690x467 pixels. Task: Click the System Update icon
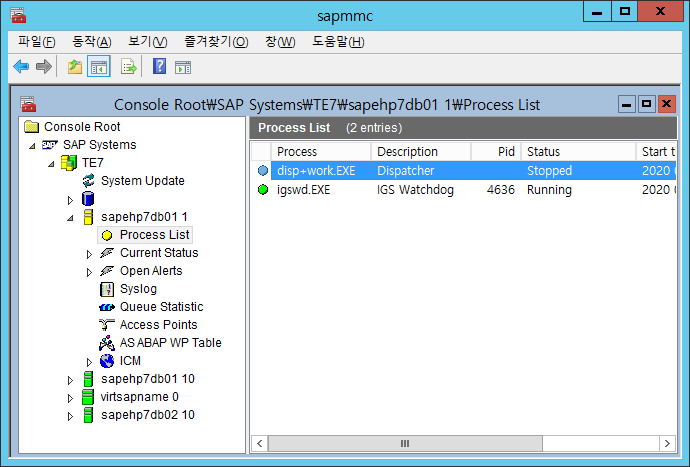[88, 180]
